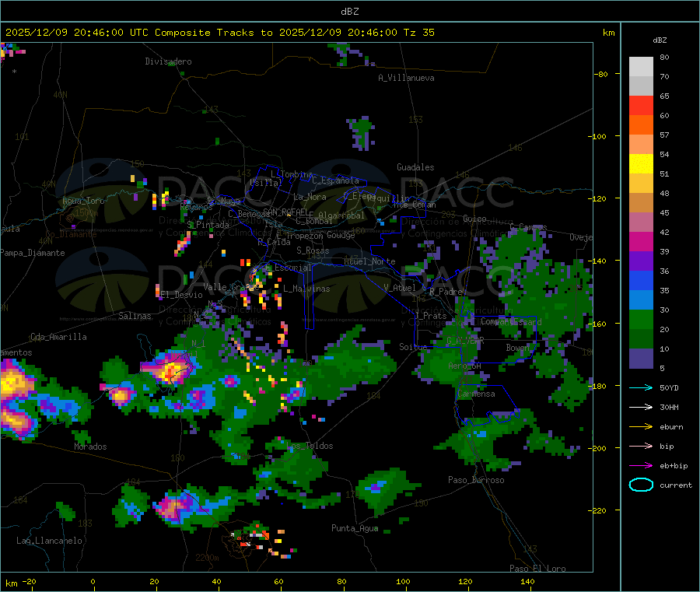The height and width of the screenshot is (592, 700).
Task: Click the Atuel_Norte map label
Action: click(x=369, y=261)
